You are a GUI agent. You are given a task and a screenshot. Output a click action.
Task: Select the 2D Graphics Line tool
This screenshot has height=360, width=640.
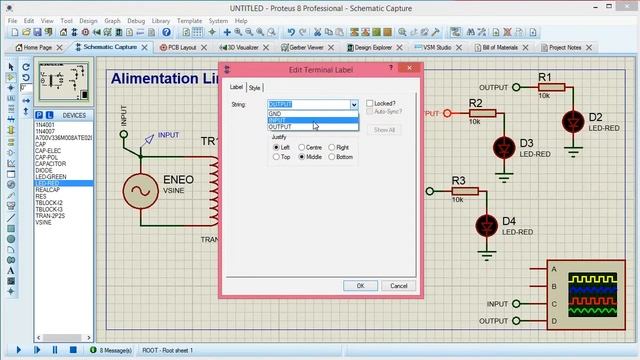[11, 218]
